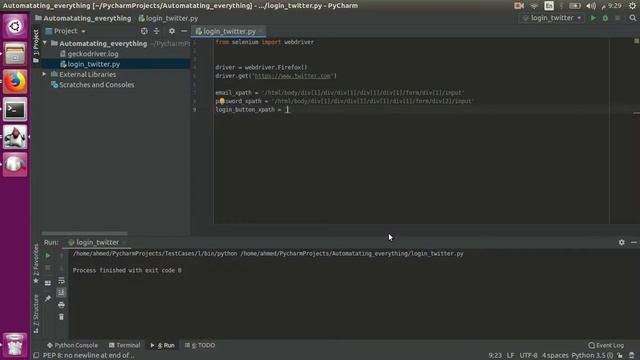
Task: Toggle the 1: Project side tool window
Action: click(36, 46)
